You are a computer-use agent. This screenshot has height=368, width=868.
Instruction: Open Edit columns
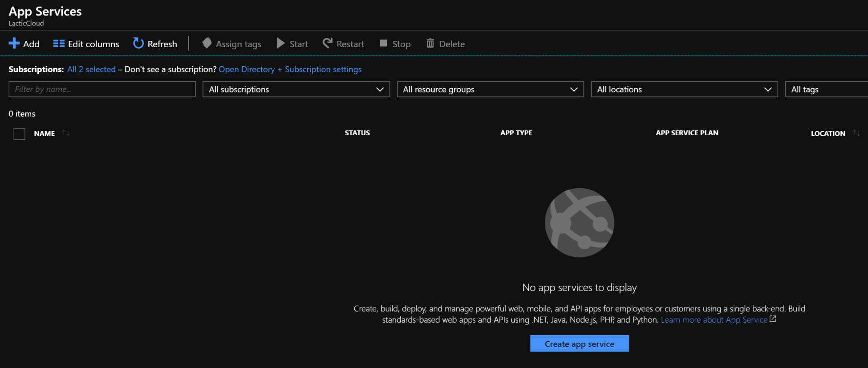(86, 44)
